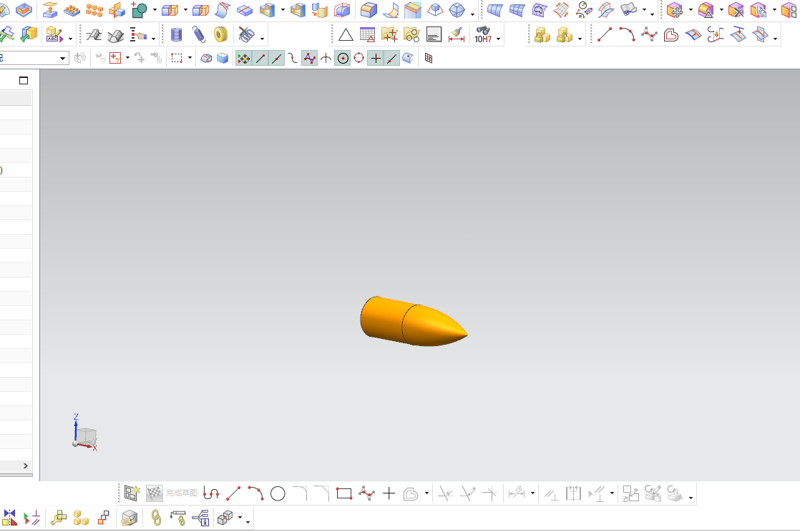Image resolution: width=800 pixels, height=532 pixels.
Task: Open the Unite boolean tool icon
Action: (x=140, y=10)
